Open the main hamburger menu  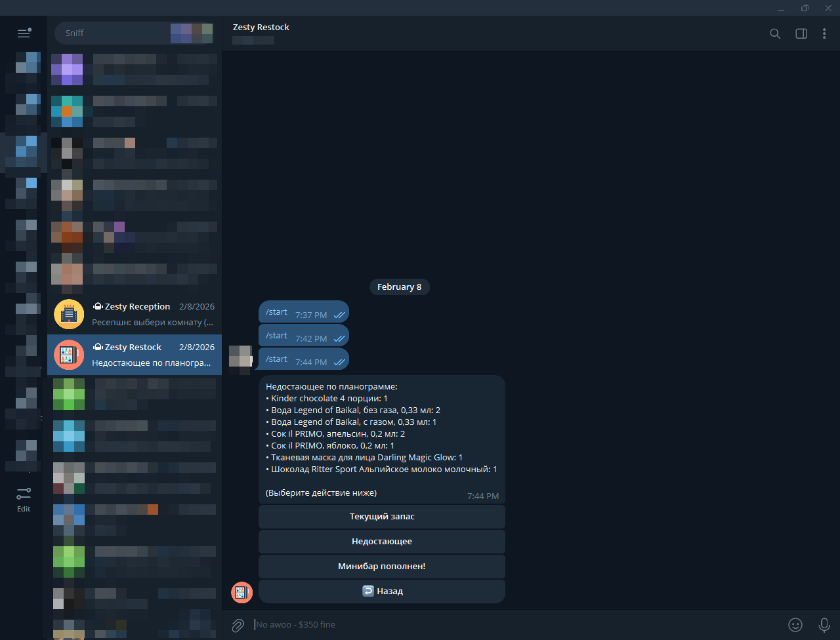pos(24,33)
